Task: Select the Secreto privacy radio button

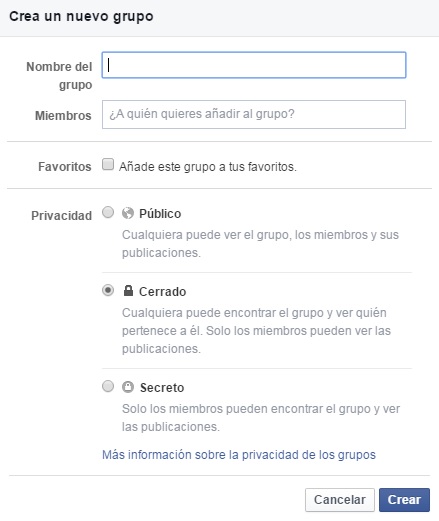Action: click(108, 386)
